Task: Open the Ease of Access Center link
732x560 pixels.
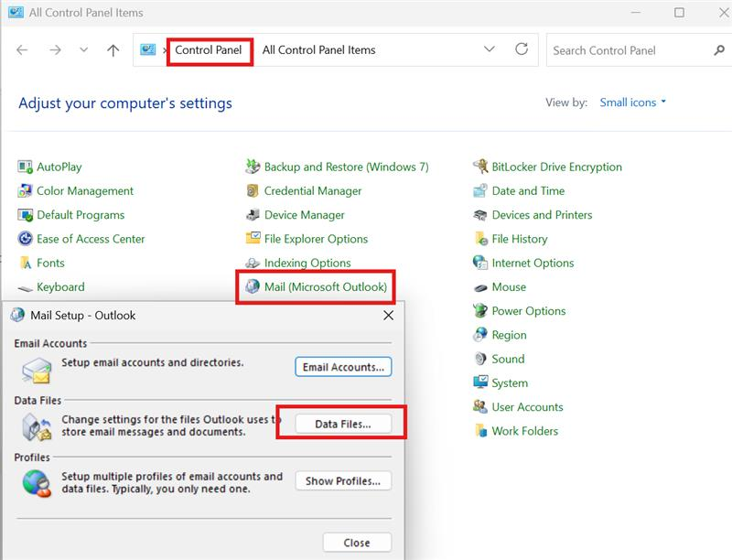Action: tap(91, 239)
